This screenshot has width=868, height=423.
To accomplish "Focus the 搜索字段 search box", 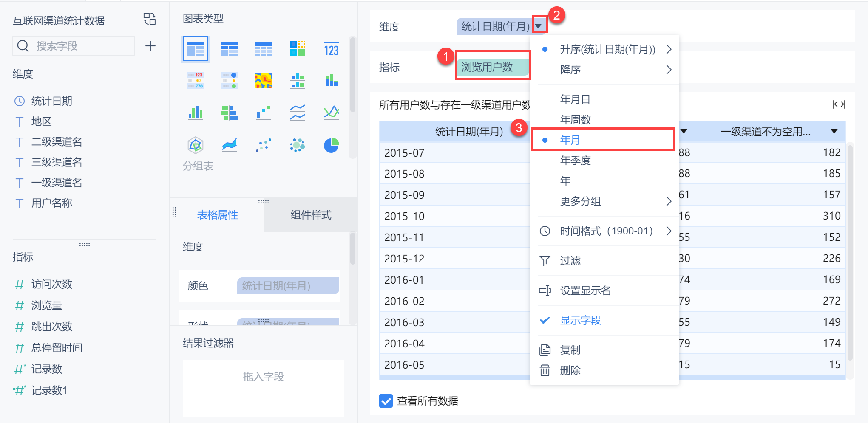I will coord(74,46).
